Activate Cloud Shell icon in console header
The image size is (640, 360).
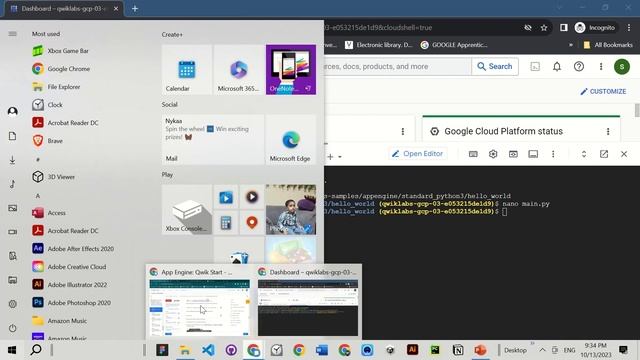(x=535, y=67)
